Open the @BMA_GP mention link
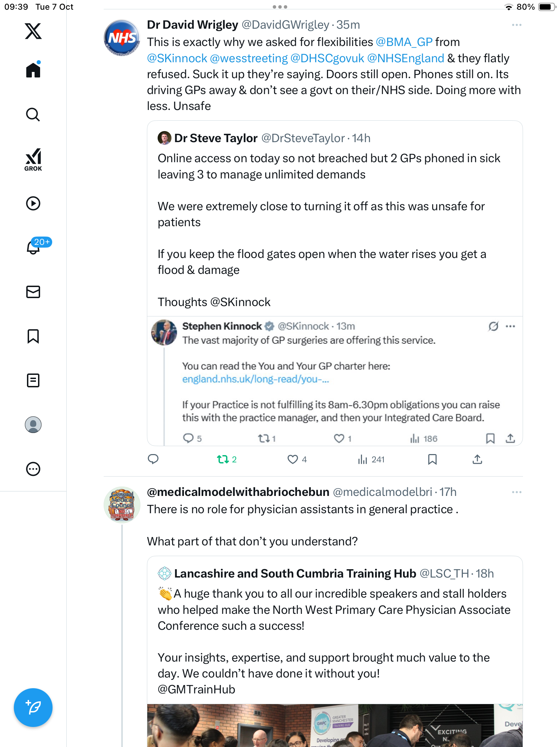560x747 pixels. (404, 42)
